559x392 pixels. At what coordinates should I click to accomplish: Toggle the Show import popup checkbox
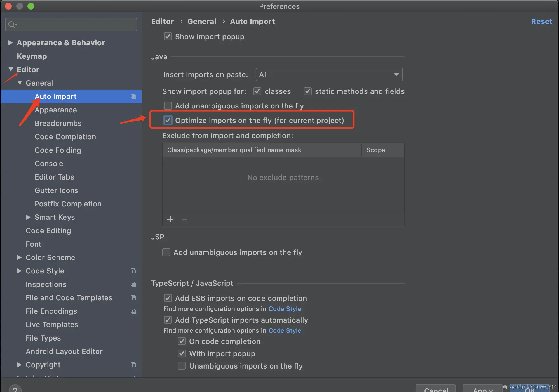coord(168,36)
